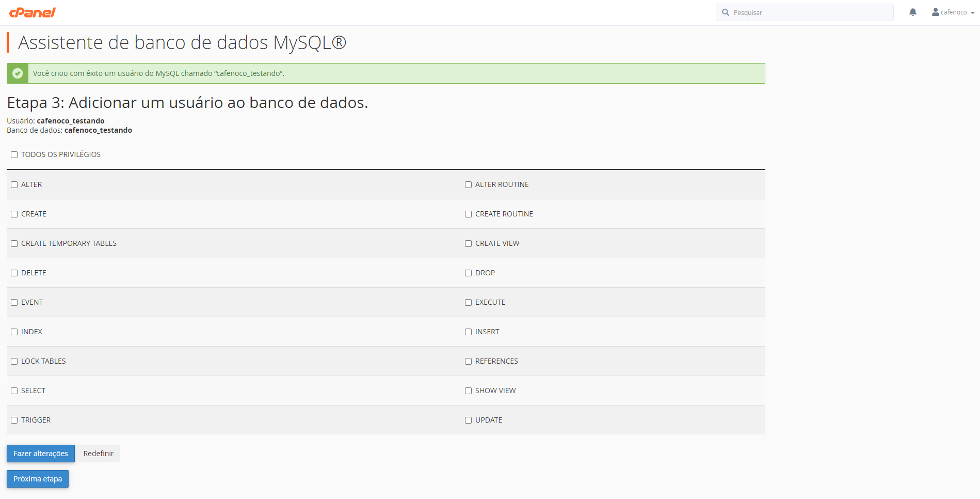This screenshot has width=980, height=499.
Task: Go to Próxima etapa
Action: pyautogui.click(x=38, y=479)
